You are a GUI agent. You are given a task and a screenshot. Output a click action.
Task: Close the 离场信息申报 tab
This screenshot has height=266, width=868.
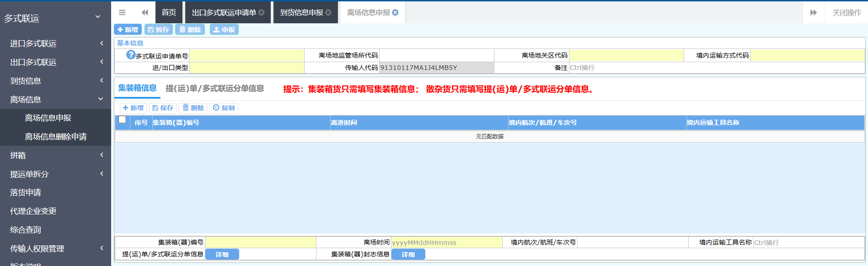click(396, 13)
